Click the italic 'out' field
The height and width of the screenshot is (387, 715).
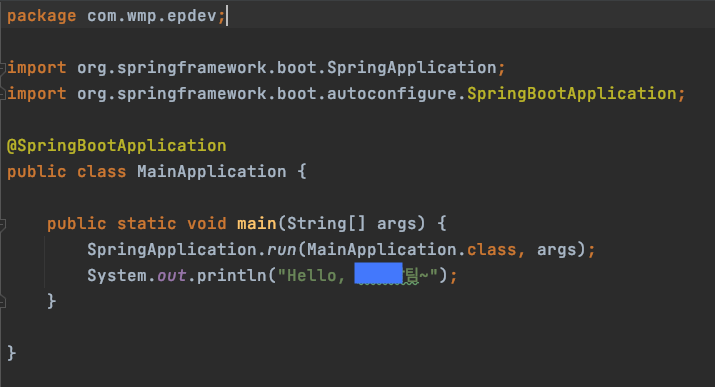[171, 276]
